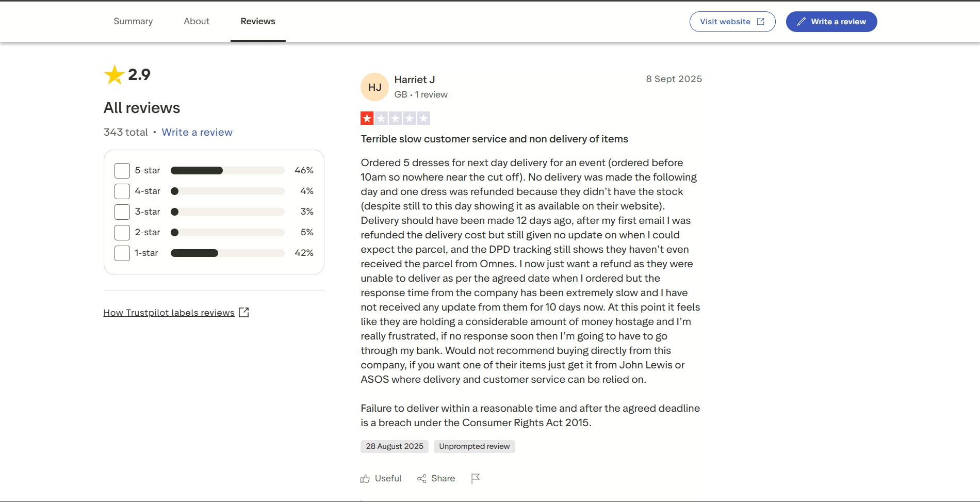
Task: Click the red star in Harriet's one-star rating
Action: coord(367,118)
